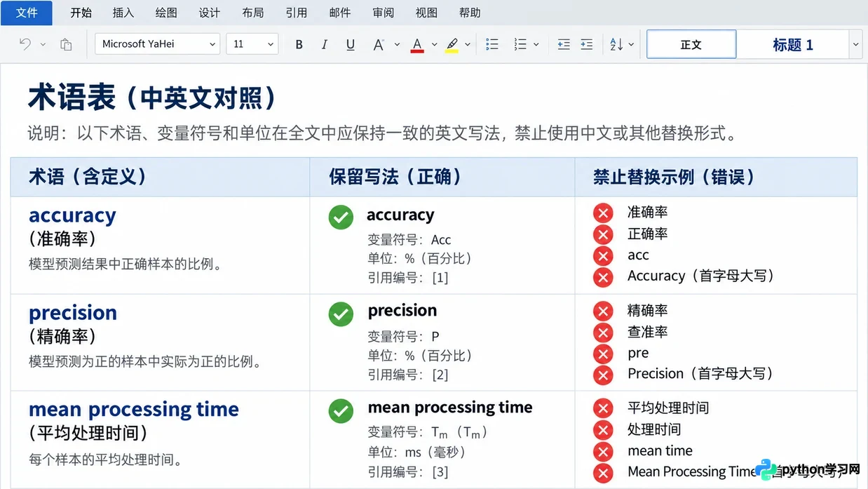
Task: Click red X next to 平均处理时间
Action: [x=603, y=408]
